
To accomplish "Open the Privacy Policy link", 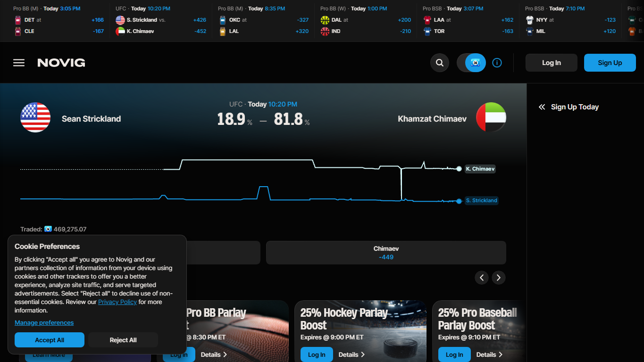I will click(x=117, y=302).
